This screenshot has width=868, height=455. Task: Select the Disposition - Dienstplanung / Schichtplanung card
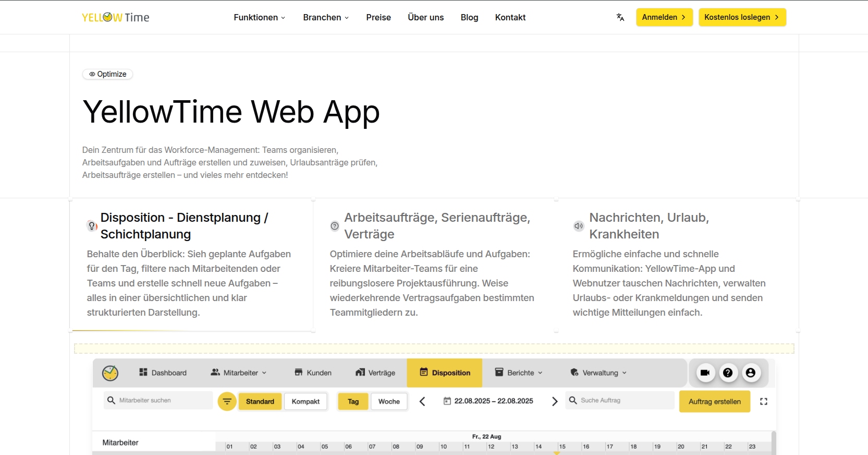(191, 265)
